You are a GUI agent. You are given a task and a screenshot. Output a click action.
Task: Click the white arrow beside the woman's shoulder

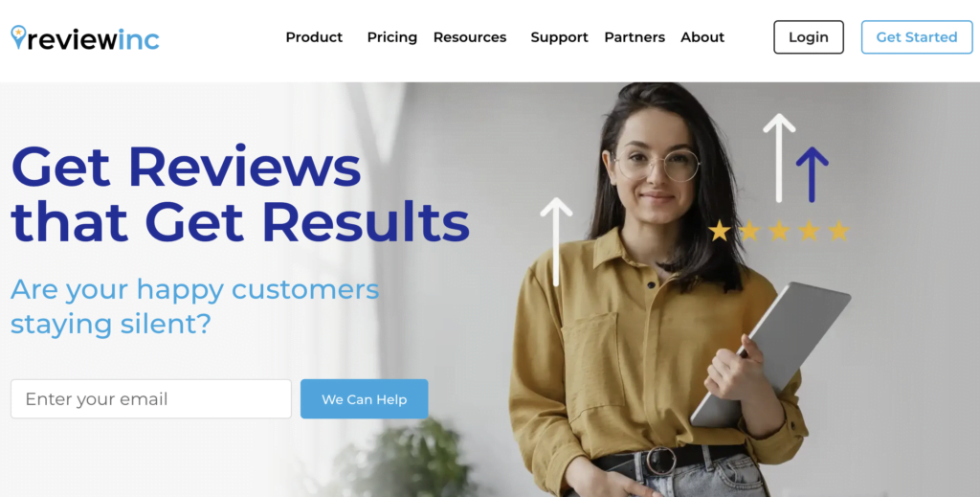click(x=556, y=242)
